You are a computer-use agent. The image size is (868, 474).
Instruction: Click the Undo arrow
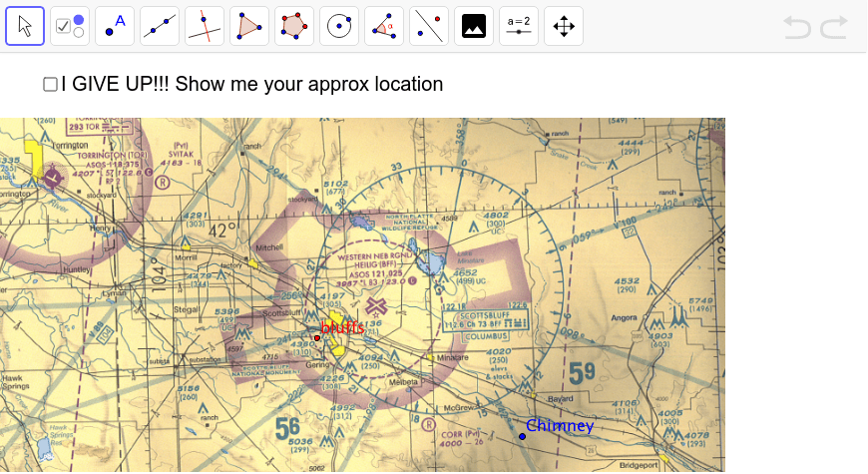[x=796, y=27]
